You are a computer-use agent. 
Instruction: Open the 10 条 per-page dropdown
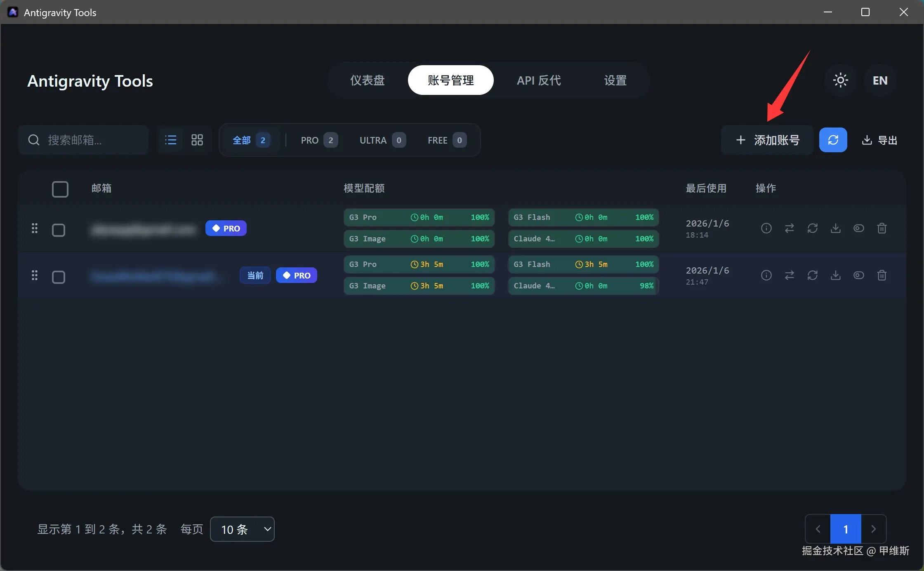(x=242, y=529)
